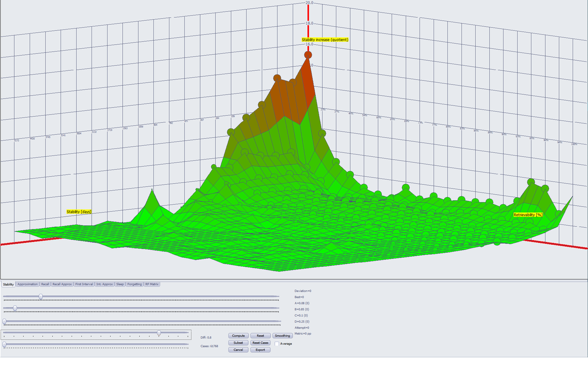Screen dimensions: 588x368
Task: Export the stability data
Action: click(260, 350)
